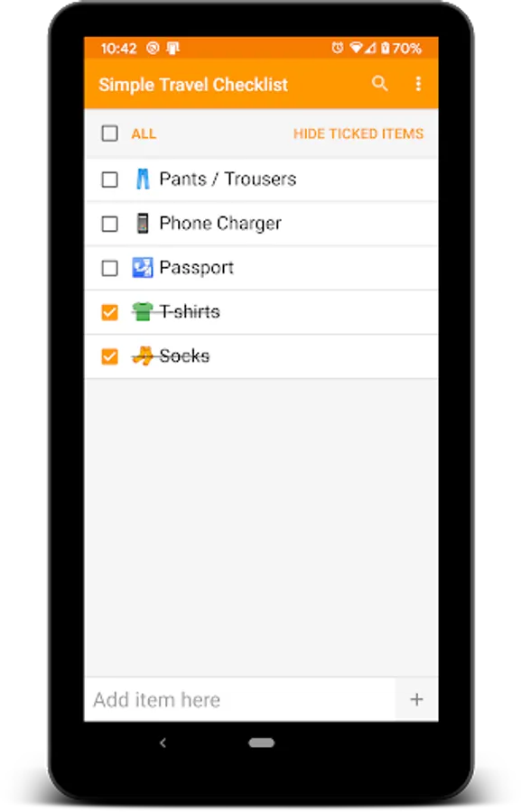
Task: Untick the T-shirts checkbox
Action: pyautogui.click(x=110, y=312)
